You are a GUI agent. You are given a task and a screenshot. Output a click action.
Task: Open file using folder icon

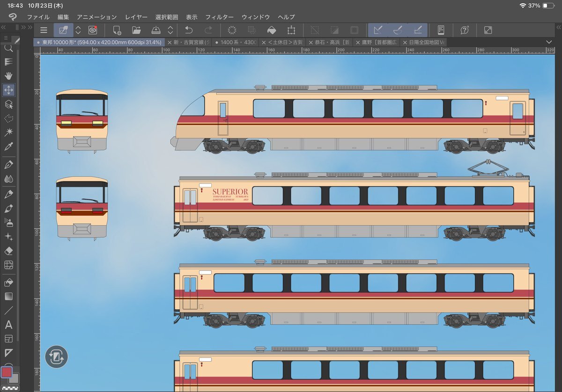136,30
